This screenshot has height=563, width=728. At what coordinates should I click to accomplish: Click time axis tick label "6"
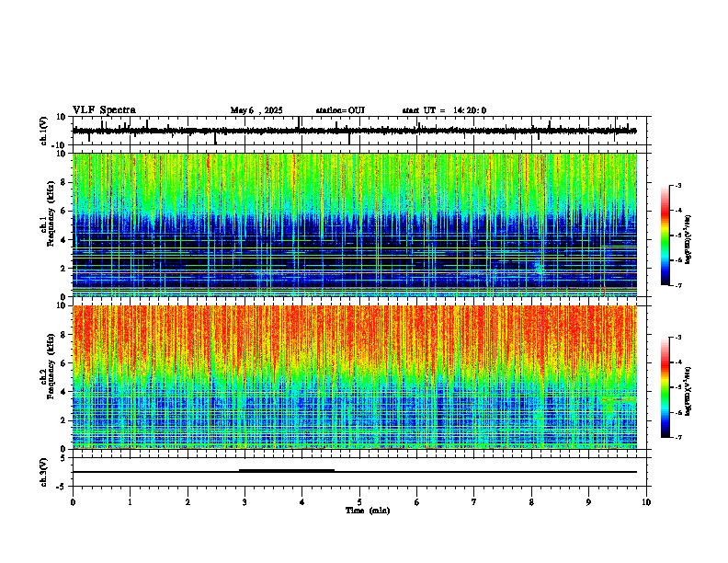tap(416, 502)
